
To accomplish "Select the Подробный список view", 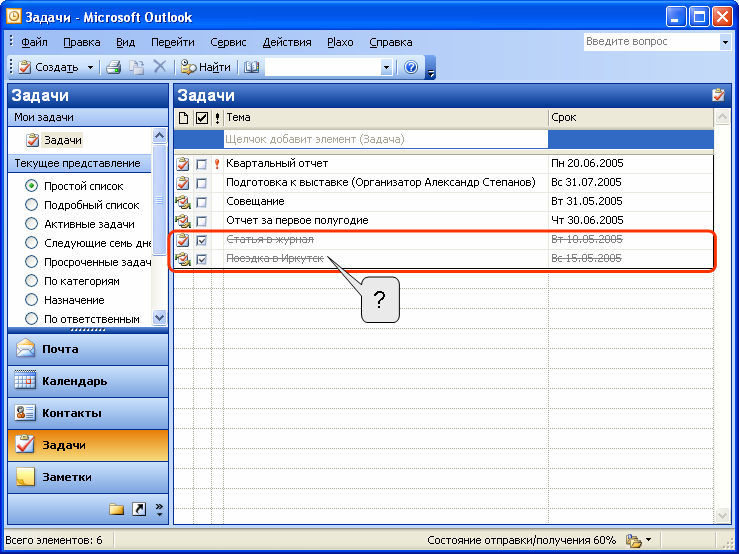I will (x=82, y=205).
